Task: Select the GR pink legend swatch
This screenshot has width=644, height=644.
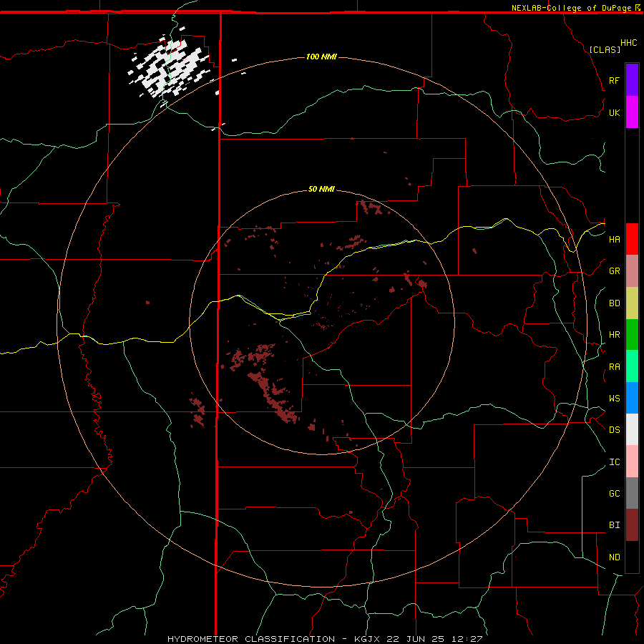Action: click(x=632, y=271)
